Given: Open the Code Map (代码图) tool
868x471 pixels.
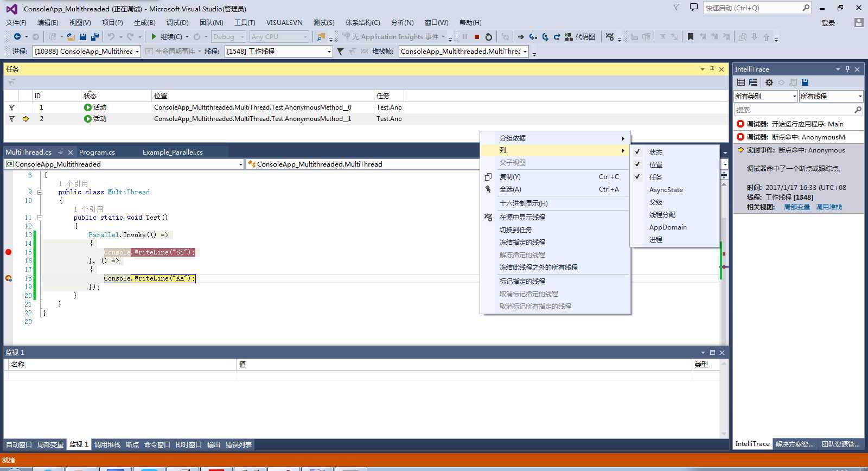Looking at the screenshot, I should click(580, 37).
